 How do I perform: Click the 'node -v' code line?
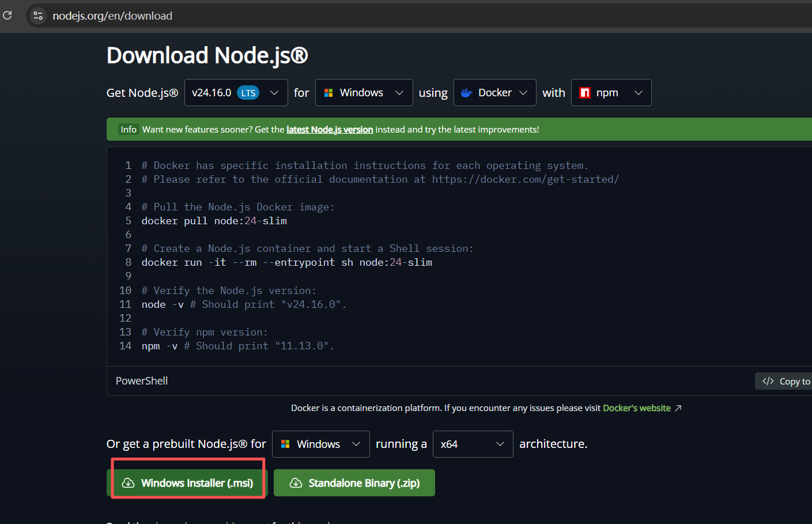244,304
